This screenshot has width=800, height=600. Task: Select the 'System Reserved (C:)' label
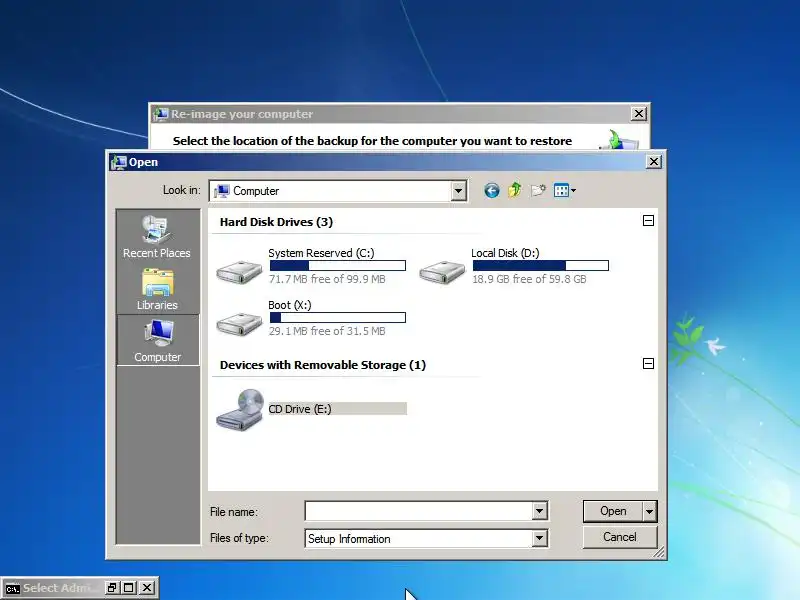pos(321,253)
